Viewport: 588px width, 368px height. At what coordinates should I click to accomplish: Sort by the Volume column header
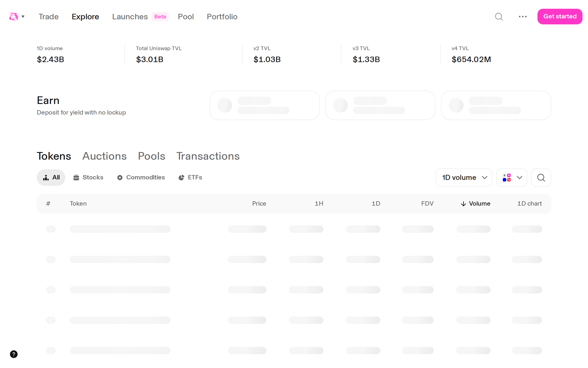coord(475,204)
